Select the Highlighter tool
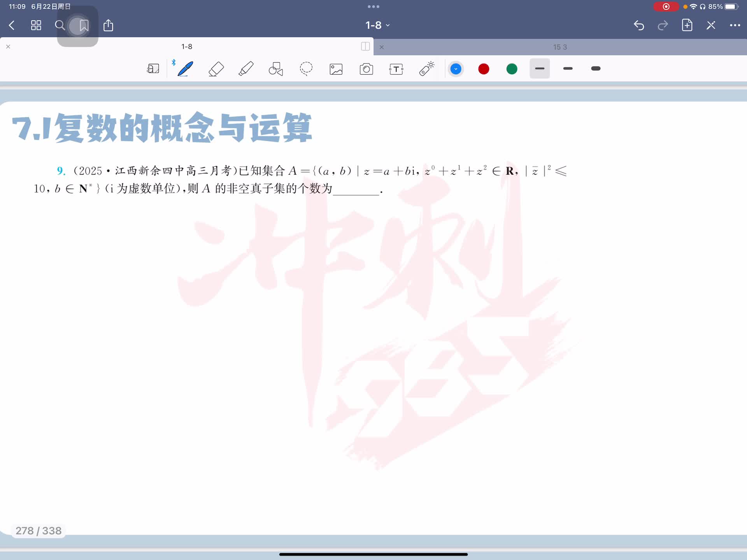This screenshot has width=747, height=560. point(246,69)
